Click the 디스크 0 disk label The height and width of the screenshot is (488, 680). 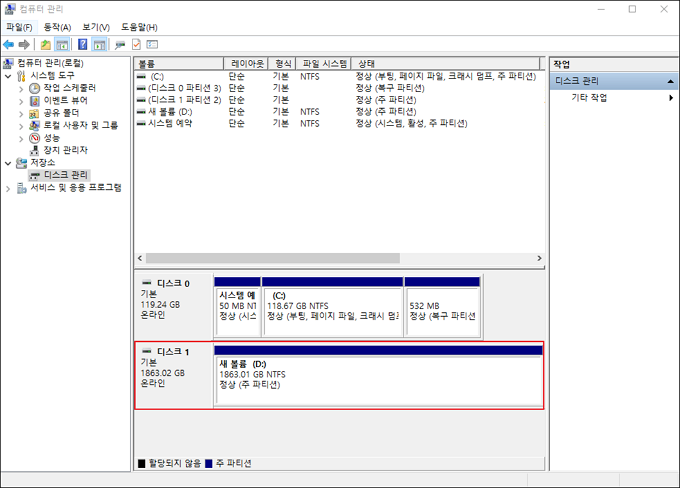173,284
